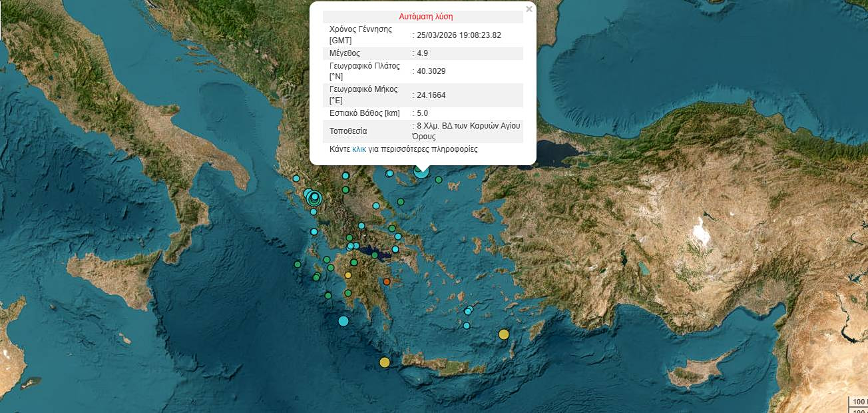Click the concentric cyan marker cluster in Epirus

[314, 197]
